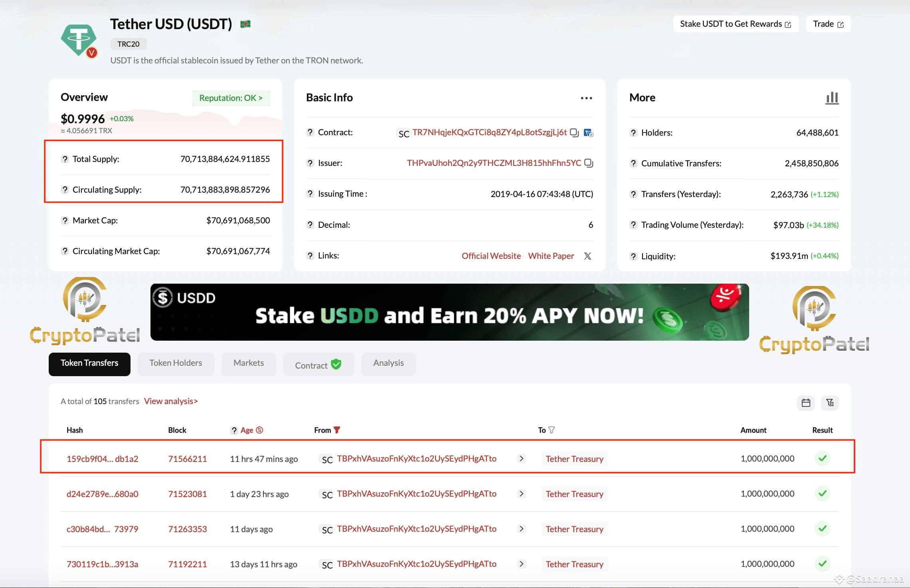The image size is (910, 588).
Task: Expand arrow on the c30b84bd transfer row
Action: pyautogui.click(x=521, y=529)
